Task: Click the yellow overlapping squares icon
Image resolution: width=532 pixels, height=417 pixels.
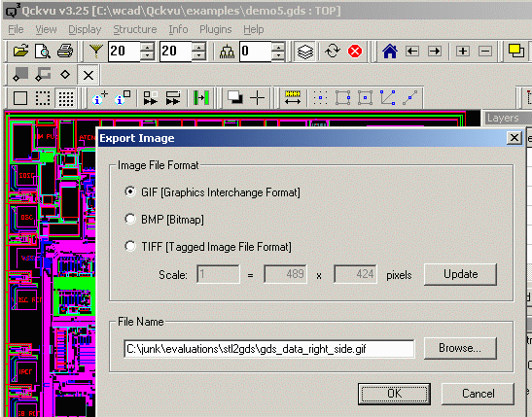Action: (x=516, y=52)
